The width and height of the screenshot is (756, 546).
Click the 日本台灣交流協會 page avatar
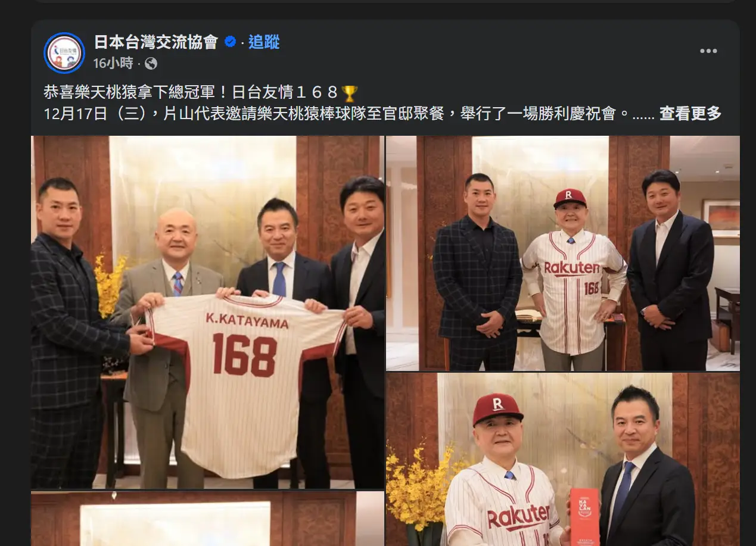click(x=64, y=52)
